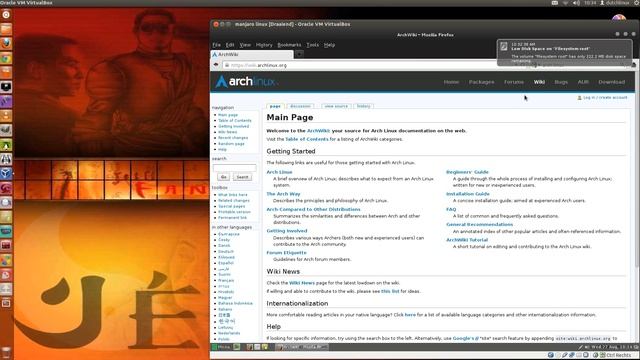Viewport: 640px width, 360px height.
Task: Open the Tools menu in Firefox
Action: point(312,45)
